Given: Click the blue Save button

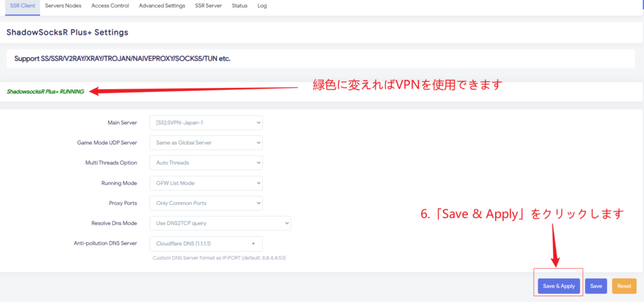Looking at the screenshot, I should pyautogui.click(x=596, y=286).
